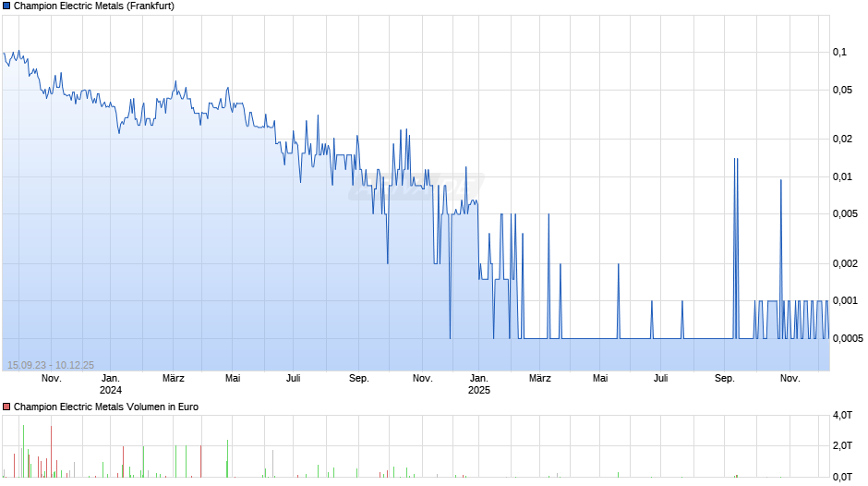Click the 'Sep.' label in 2024
Screen dimensions: 868x486
pyautogui.click(x=358, y=379)
